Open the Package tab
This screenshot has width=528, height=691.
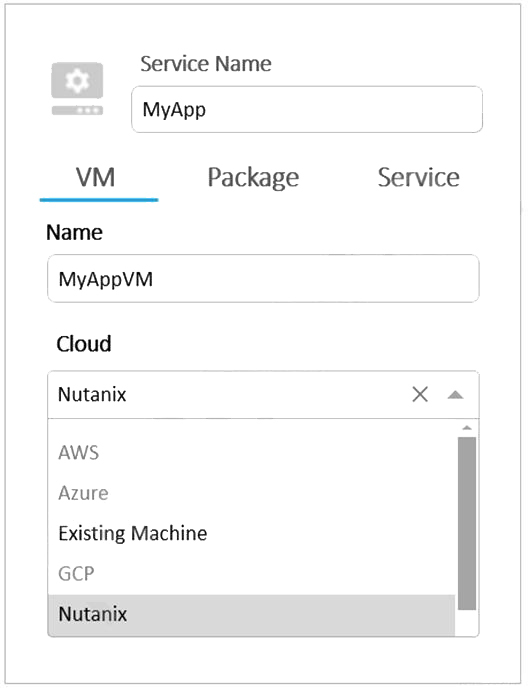coord(253,178)
